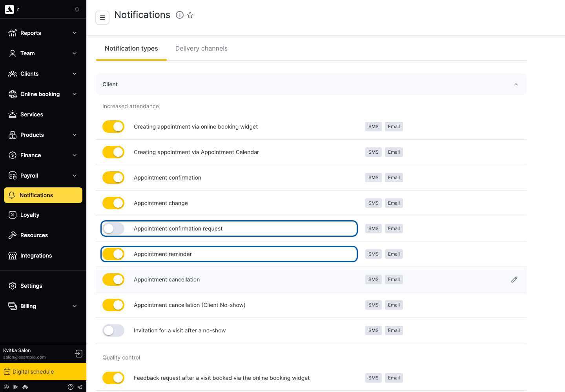Screen dimensions: 565x392
Task: Mark the Notifications page as favorite with the star
Action: pos(190,15)
